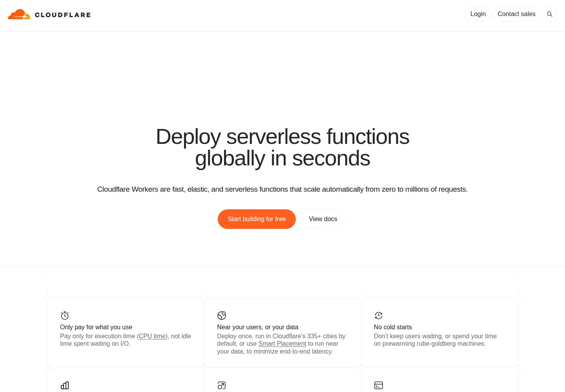Screen dimensions: 565x392
Task: Click the 'Cloudflare Workers are fast, elastic' subheading
Action: click(x=282, y=189)
